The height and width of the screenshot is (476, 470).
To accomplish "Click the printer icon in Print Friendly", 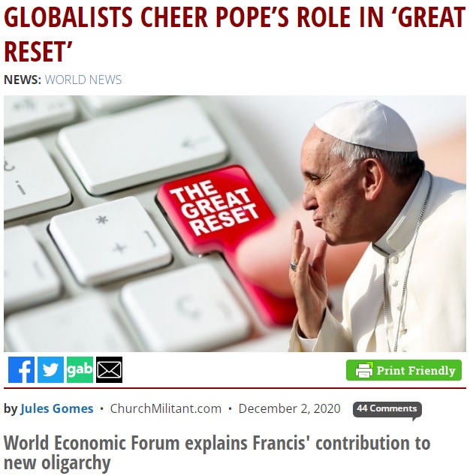I will 364,370.
